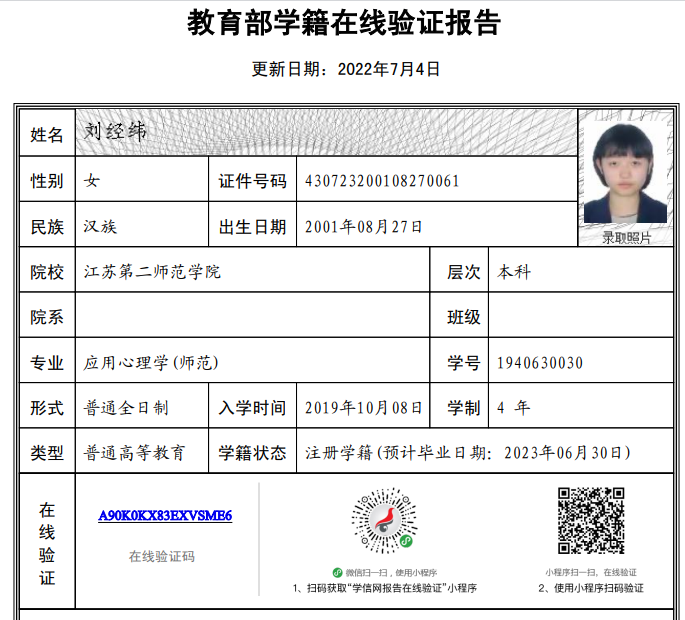Click the 本科 education level value
Viewport: 685px width, 620px height.
coord(514,272)
